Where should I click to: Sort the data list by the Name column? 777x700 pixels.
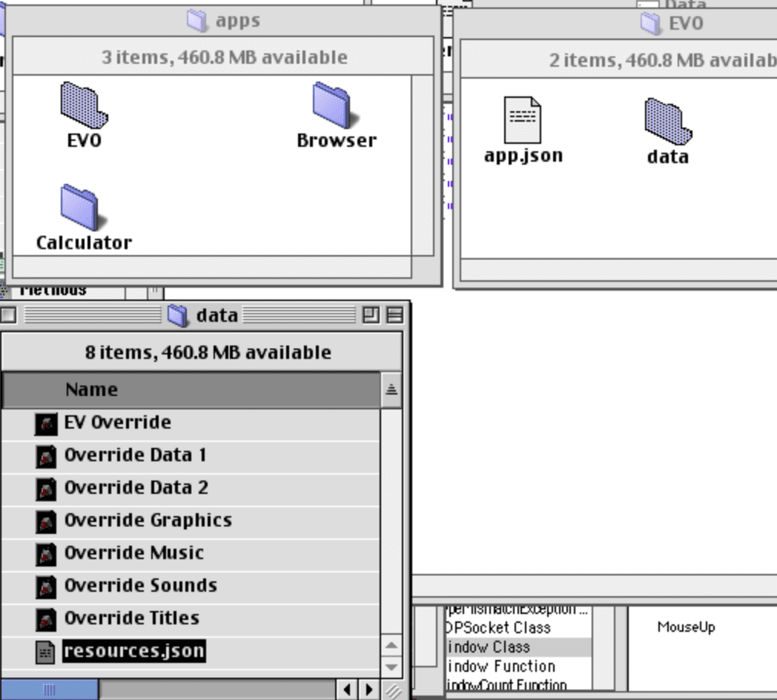tap(191, 389)
